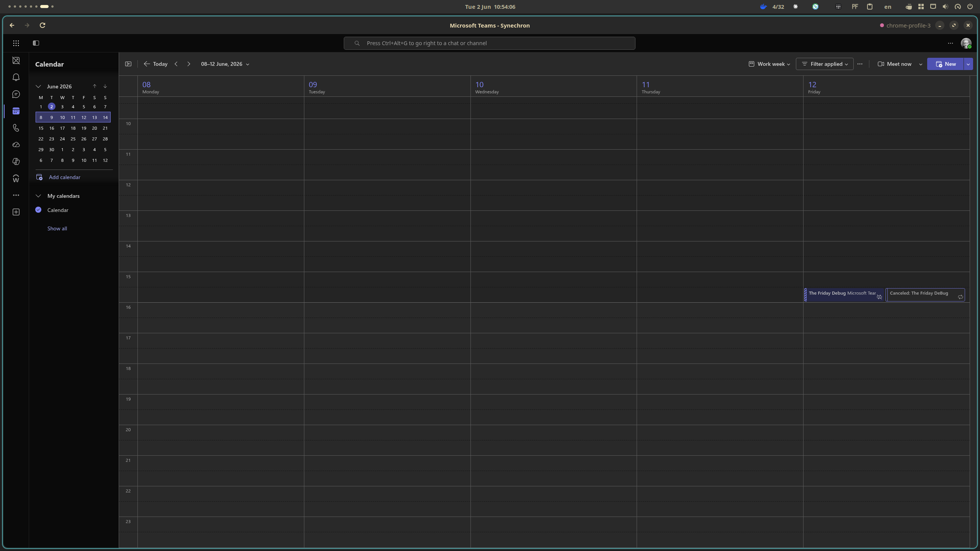Click the Add calendar link

pyautogui.click(x=65, y=177)
